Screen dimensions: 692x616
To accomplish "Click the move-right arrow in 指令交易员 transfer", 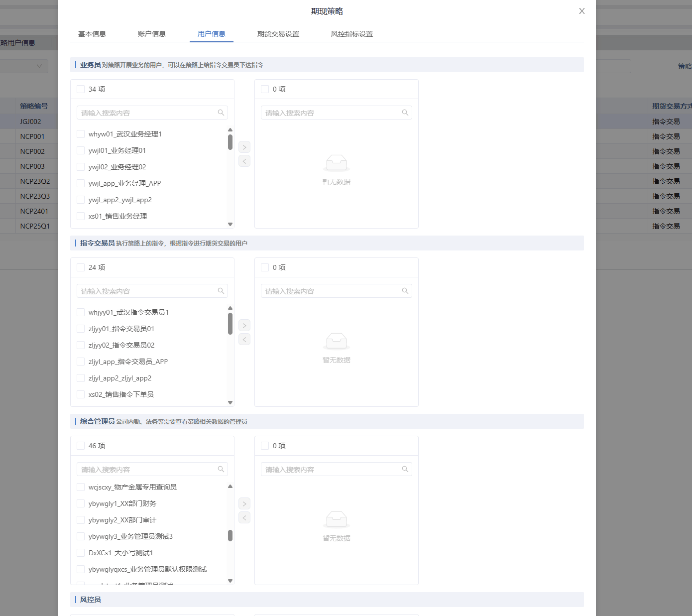I will click(244, 325).
